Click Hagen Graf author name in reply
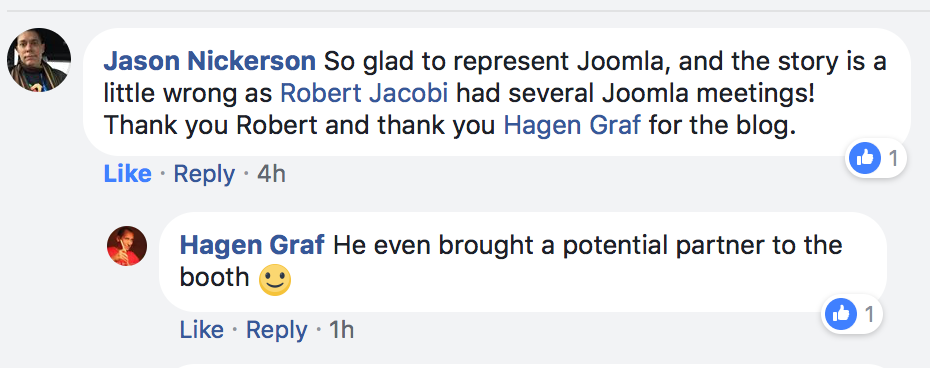This screenshot has height=368, width=930. point(252,245)
